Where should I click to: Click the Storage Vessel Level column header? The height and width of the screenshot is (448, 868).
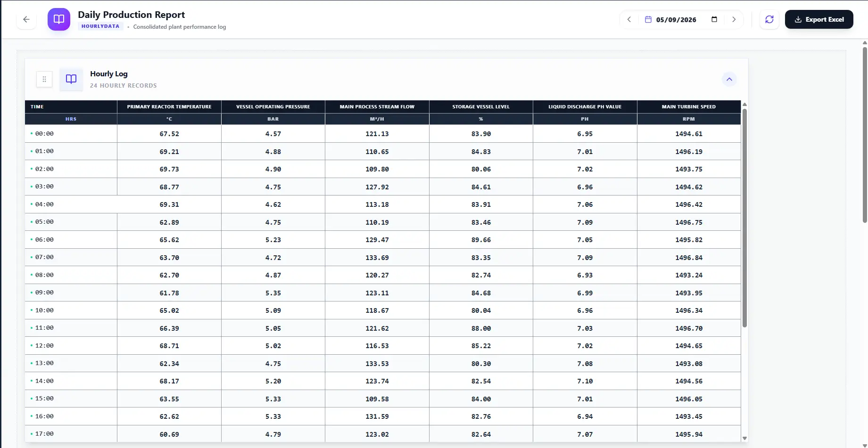[x=481, y=107]
